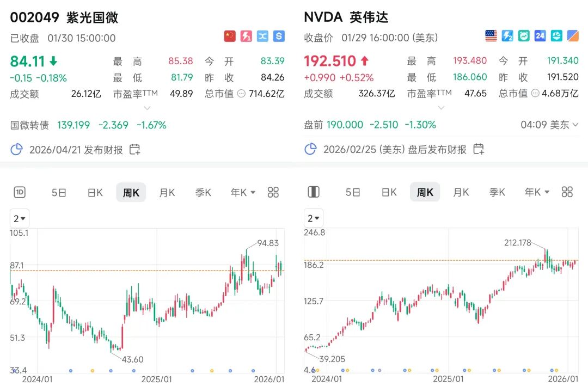
Task: Open chart grid options for NVDA
Action: pos(567,192)
